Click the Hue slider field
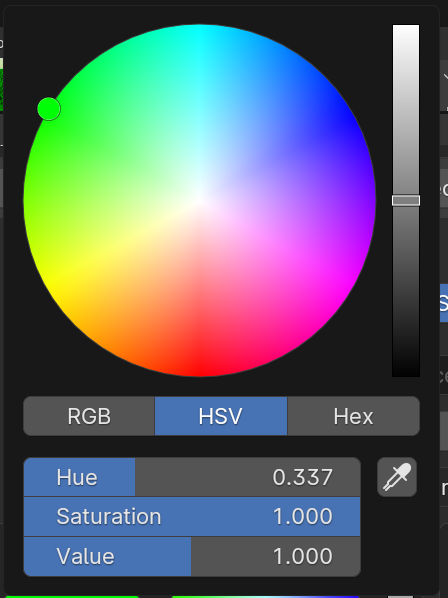 pyautogui.click(x=192, y=477)
